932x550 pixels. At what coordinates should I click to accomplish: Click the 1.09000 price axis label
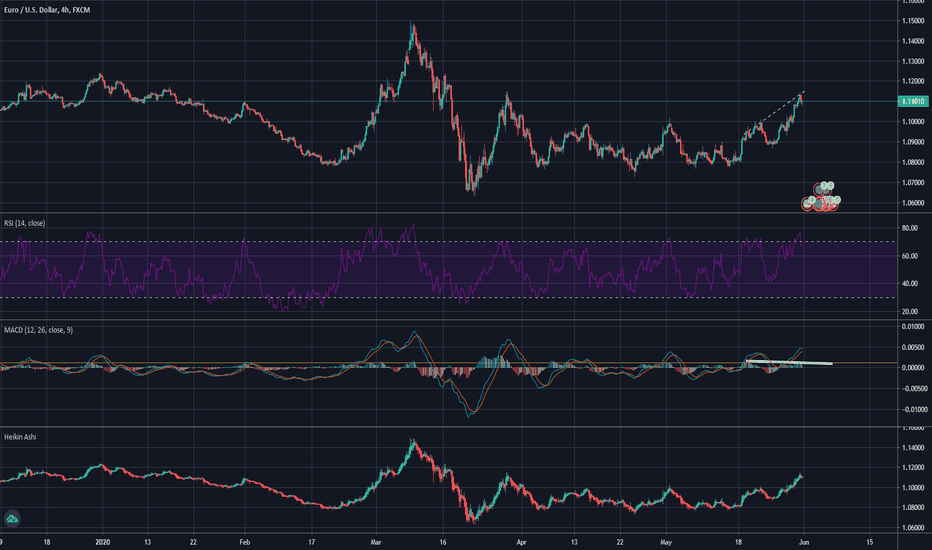[912, 142]
